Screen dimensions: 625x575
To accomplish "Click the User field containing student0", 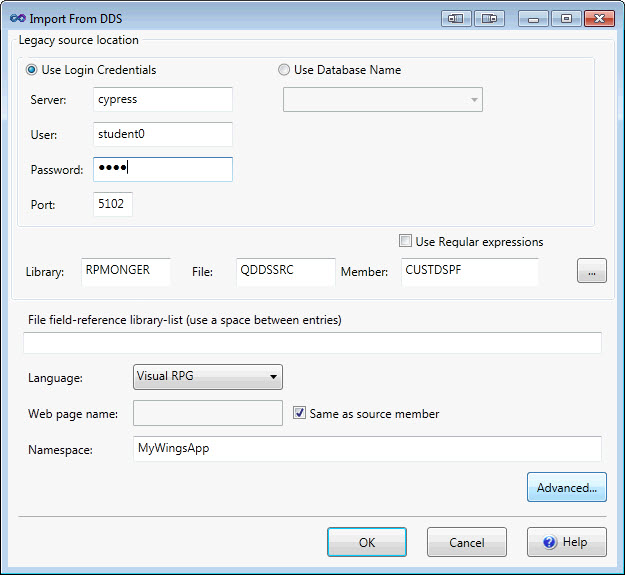I will (x=163, y=134).
